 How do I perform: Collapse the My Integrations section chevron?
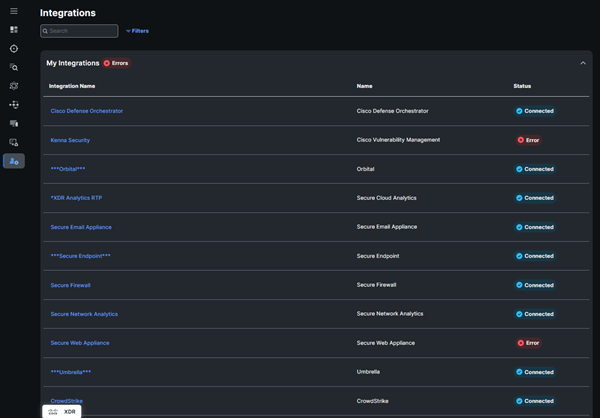pos(583,63)
